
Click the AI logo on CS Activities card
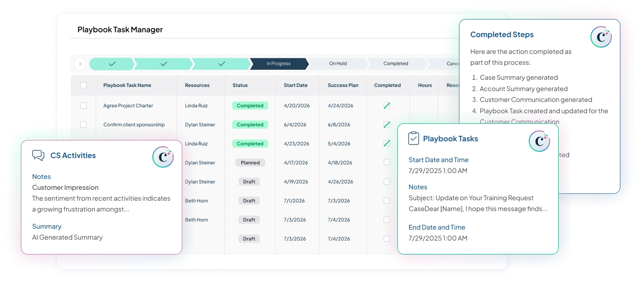pos(163,157)
